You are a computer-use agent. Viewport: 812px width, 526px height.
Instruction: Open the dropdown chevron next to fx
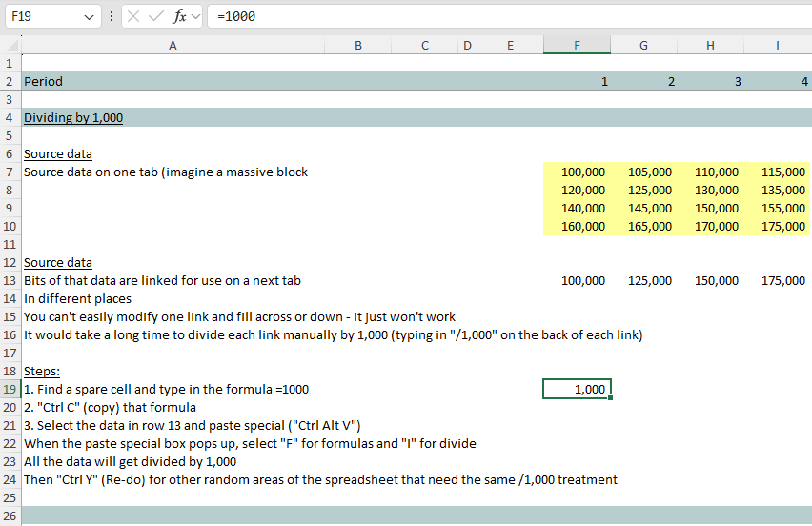[196, 16]
